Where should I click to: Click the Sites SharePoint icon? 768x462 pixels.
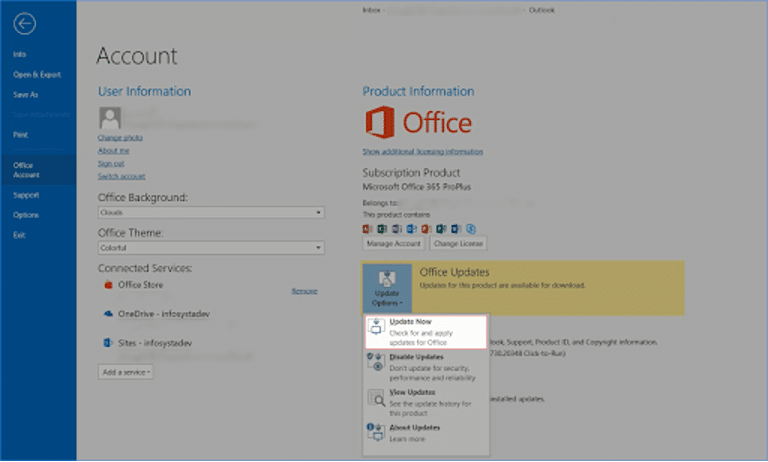point(108,343)
